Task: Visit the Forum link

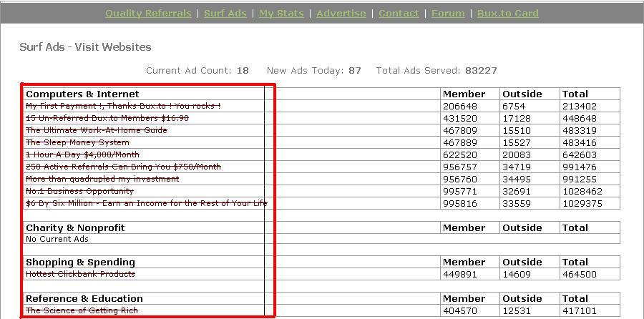Action: coord(448,13)
